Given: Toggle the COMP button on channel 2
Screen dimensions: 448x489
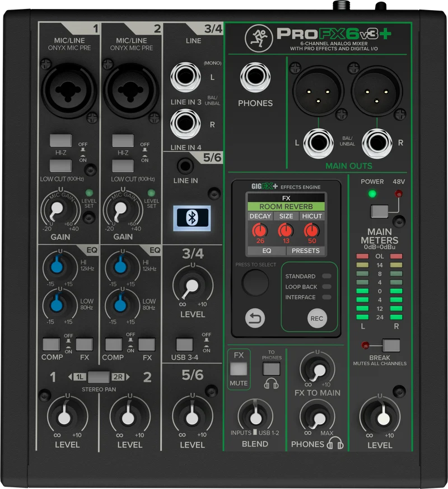Looking at the screenshot, I should [114, 344].
